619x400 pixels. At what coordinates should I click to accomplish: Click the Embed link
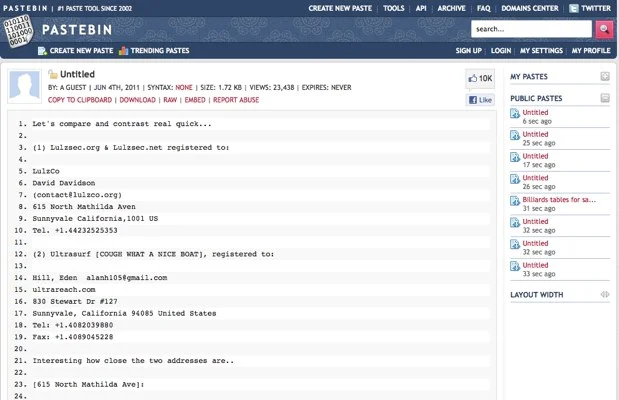(195, 100)
